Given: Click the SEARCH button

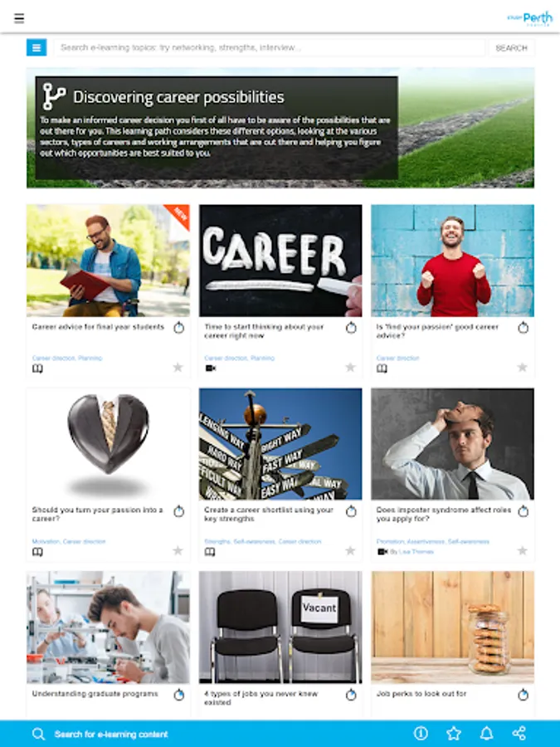Looking at the screenshot, I should [511, 47].
